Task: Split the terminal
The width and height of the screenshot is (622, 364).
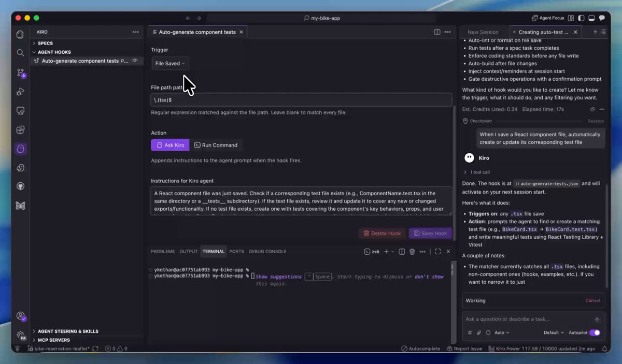Action: pos(402,252)
